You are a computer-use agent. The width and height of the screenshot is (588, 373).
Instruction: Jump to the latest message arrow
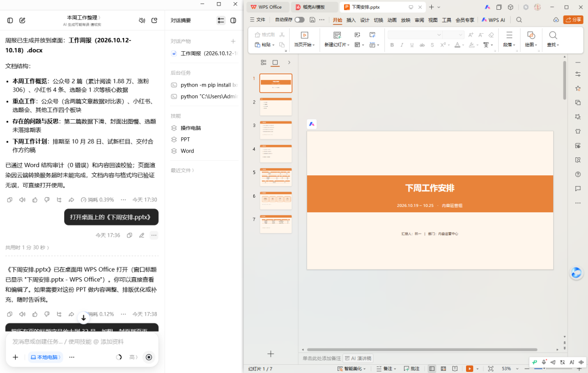point(84,317)
